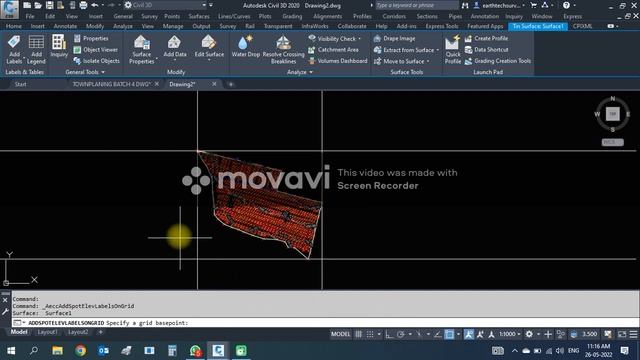This screenshot has width=640, height=360.
Task: Open the Alignments menu
Action: (x=328, y=16)
